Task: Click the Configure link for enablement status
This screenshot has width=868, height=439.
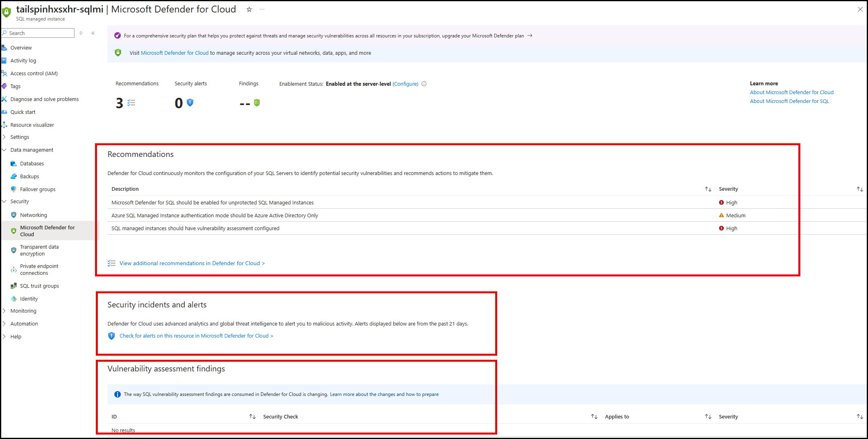Action: click(405, 84)
